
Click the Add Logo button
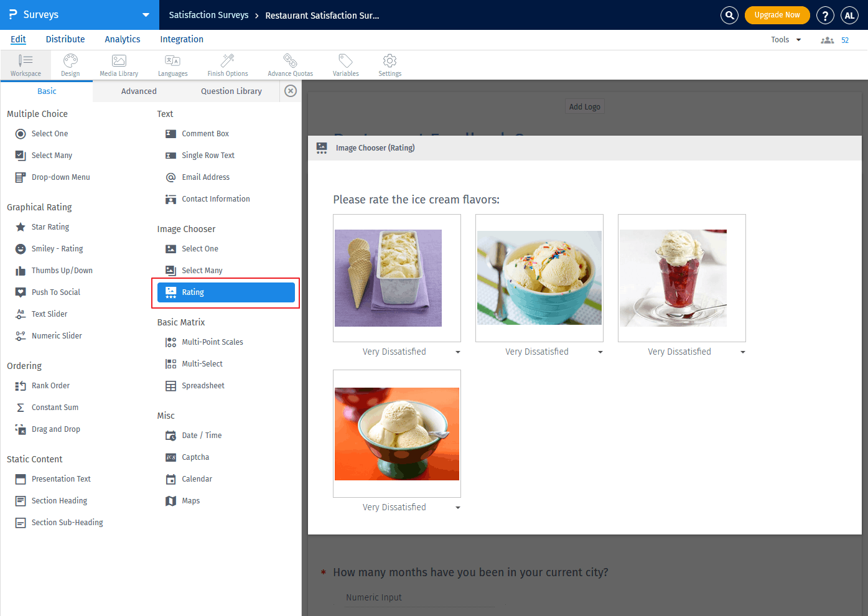click(x=584, y=106)
